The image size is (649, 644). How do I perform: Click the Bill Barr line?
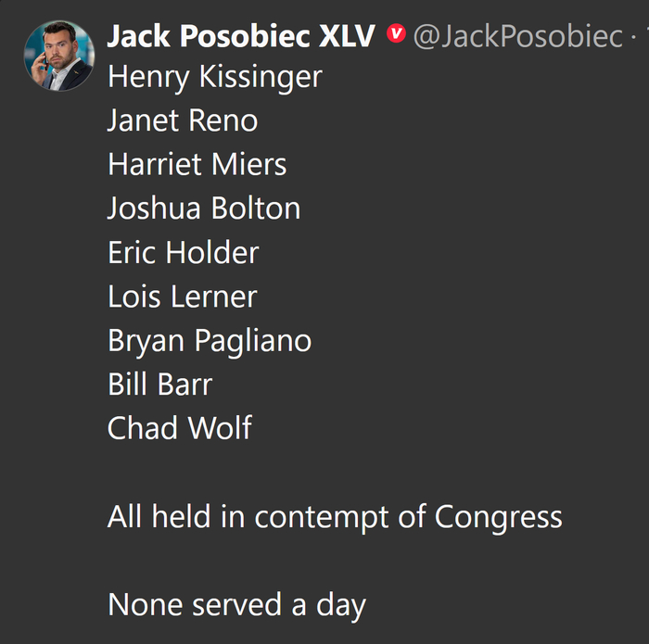160,385
